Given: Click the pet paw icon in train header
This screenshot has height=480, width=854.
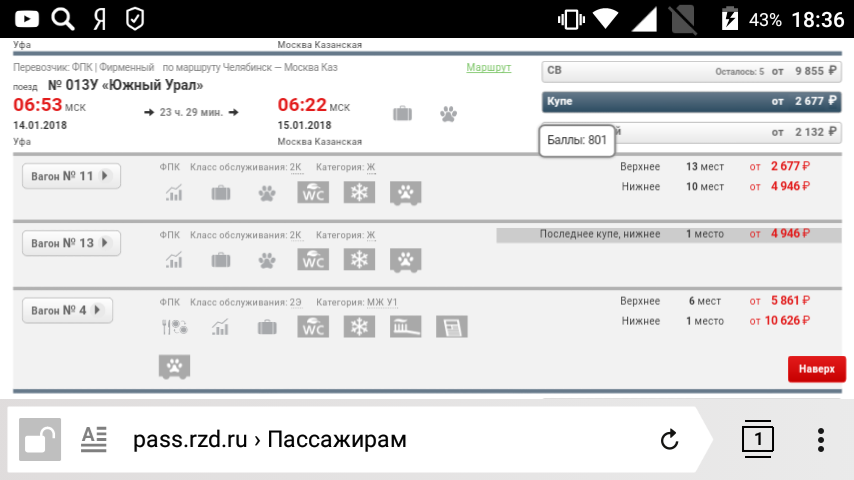Looking at the screenshot, I should (x=448, y=113).
